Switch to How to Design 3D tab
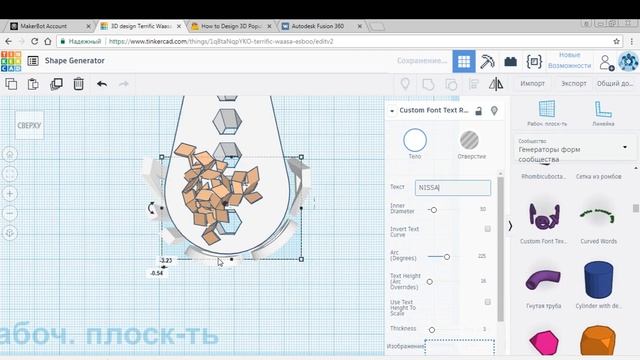This screenshot has height=360, width=640. (x=231, y=26)
